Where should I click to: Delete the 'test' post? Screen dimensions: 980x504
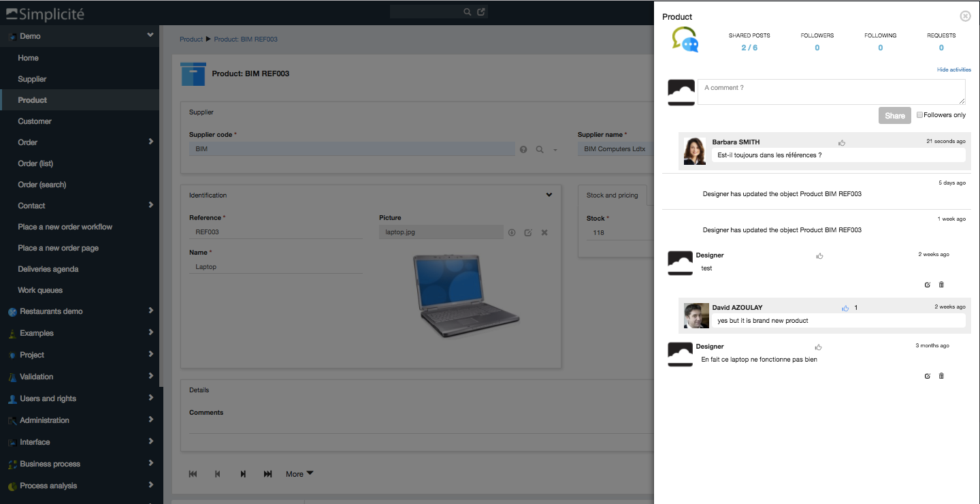click(x=941, y=285)
